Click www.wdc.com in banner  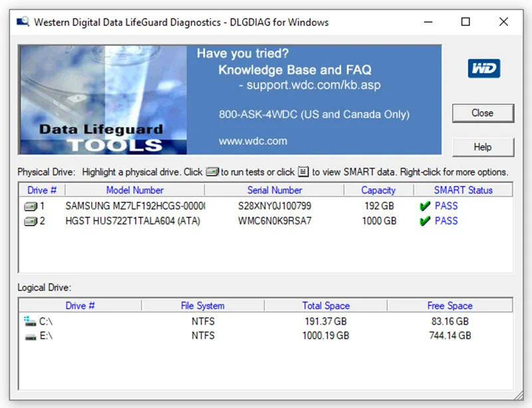tap(253, 141)
